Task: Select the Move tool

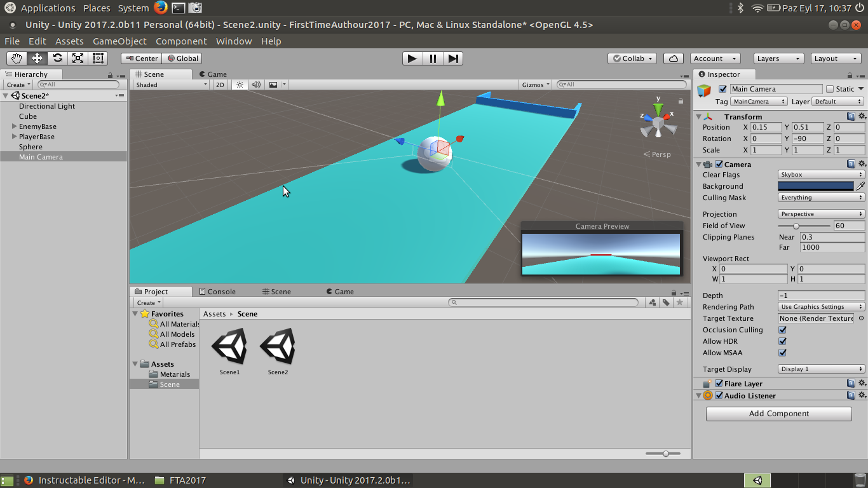Action: (37, 58)
